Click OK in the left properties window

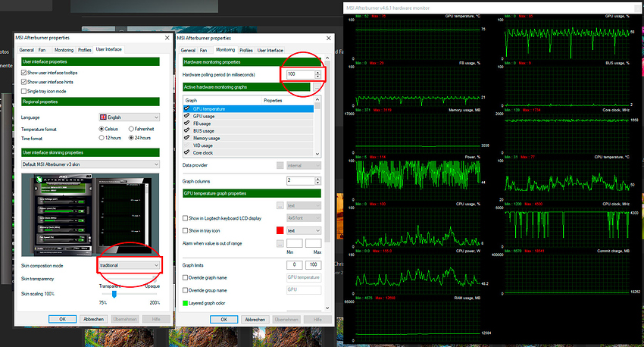pyautogui.click(x=62, y=319)
